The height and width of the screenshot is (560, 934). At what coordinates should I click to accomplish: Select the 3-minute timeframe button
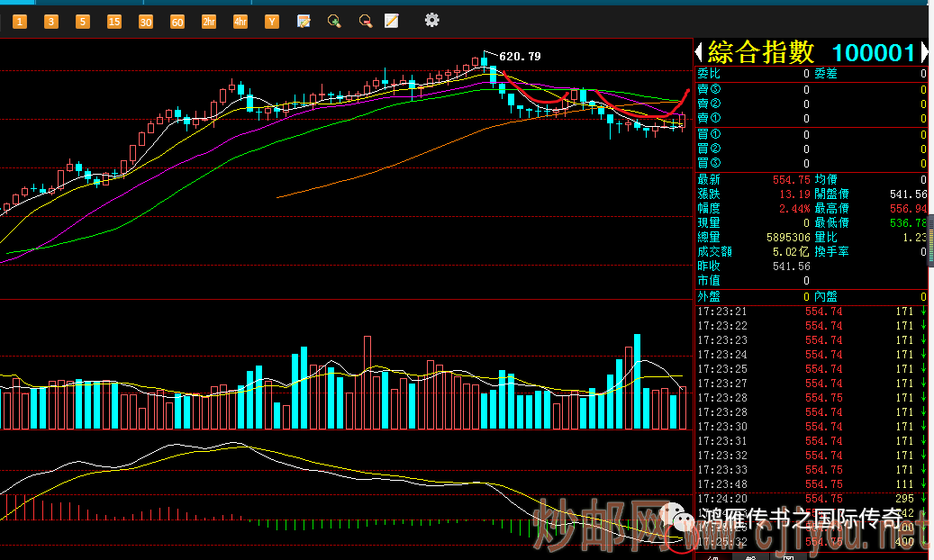[51, 21]
